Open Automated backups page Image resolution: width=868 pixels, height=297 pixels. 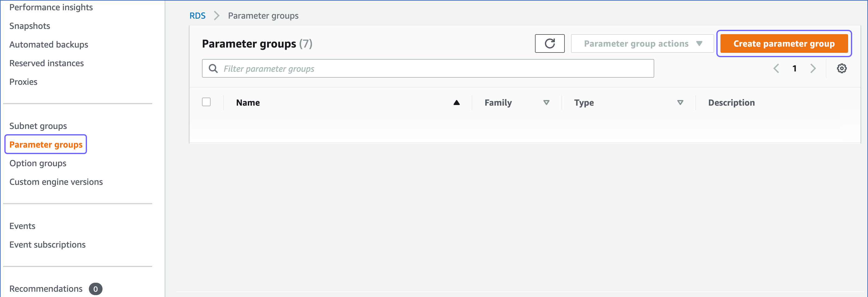pyautogui.click(x=49, y=44)
